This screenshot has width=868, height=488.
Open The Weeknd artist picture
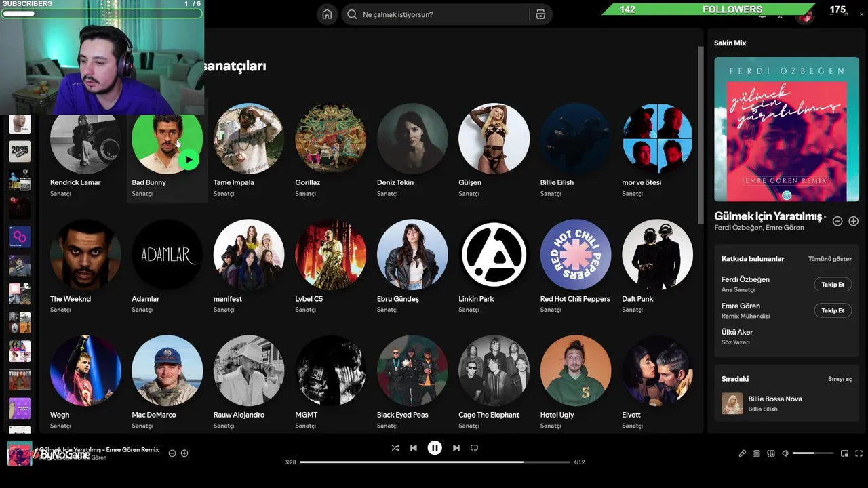(85, 255)
